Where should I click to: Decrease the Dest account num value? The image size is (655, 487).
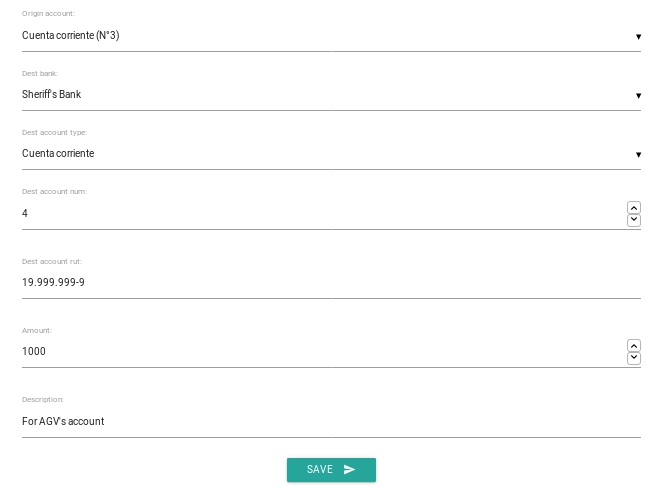click(634, 220)
